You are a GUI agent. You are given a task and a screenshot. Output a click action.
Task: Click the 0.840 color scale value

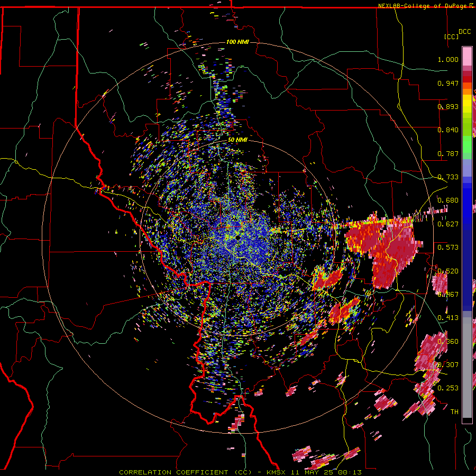click(448, 130)
